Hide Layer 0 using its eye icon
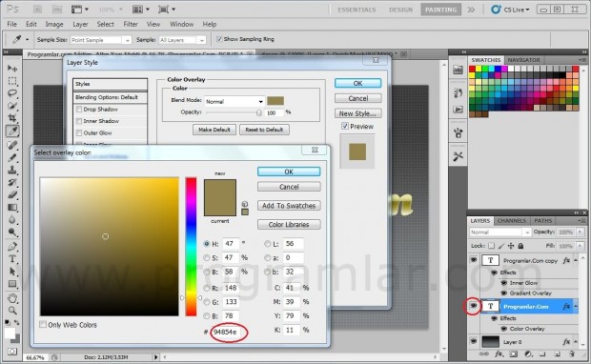This screenshot has width=591, height=364. click(x=474, y=341)
